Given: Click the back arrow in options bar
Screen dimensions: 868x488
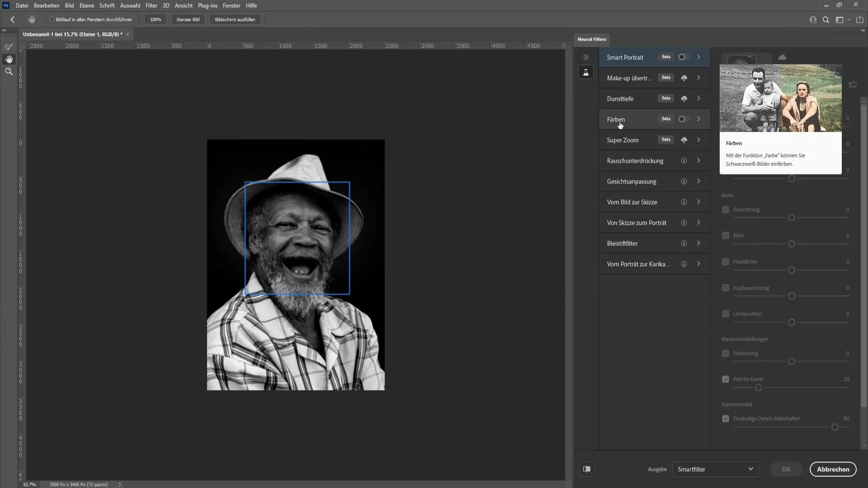Looking at the screenshot, I should click(x=13, y=19).
